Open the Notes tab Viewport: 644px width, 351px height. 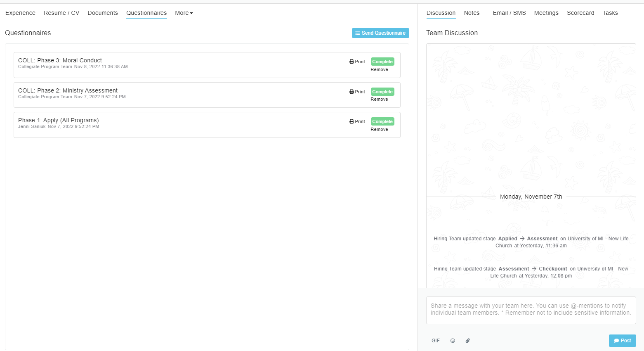pos(472,13)
